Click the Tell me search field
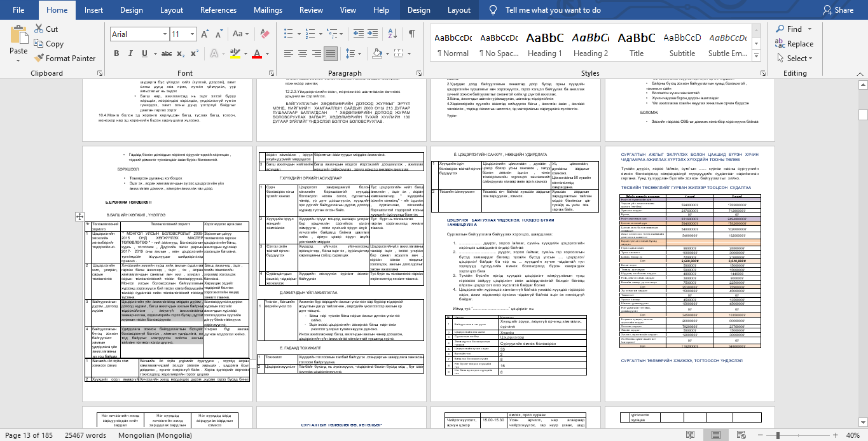This screenshot has width=868, height=441. [x=553, y=10]
